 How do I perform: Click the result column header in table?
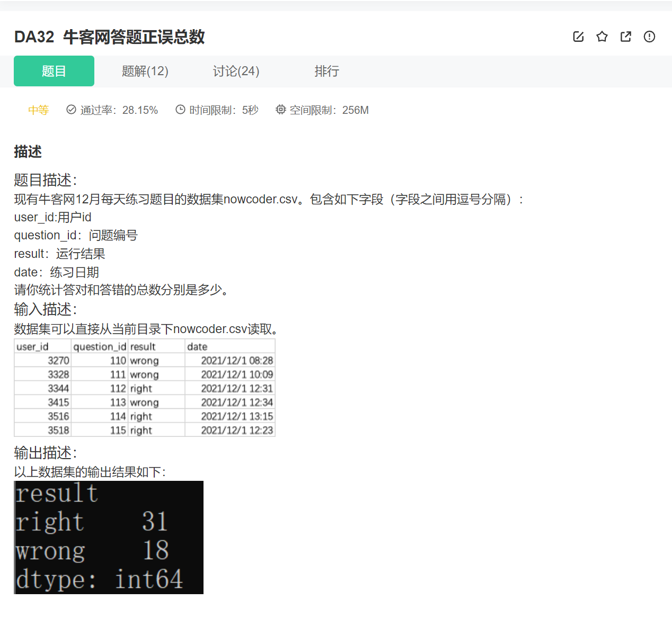156,346
